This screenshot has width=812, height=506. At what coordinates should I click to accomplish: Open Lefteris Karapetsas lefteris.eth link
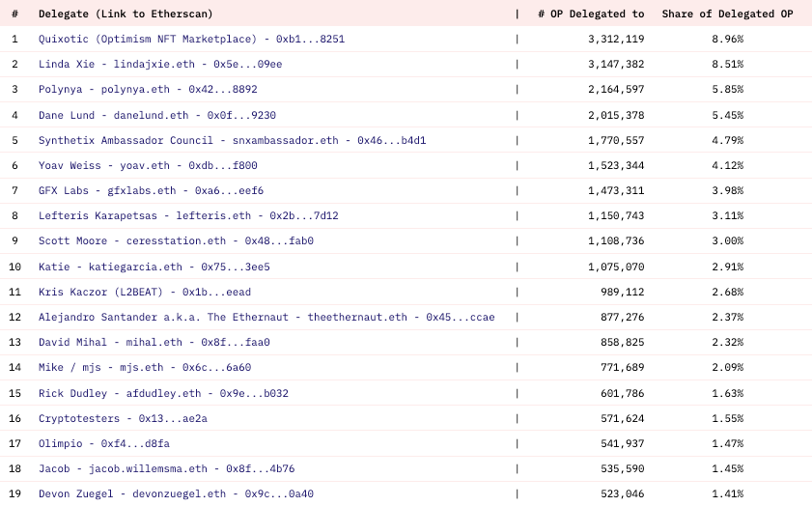click(188, 215)
